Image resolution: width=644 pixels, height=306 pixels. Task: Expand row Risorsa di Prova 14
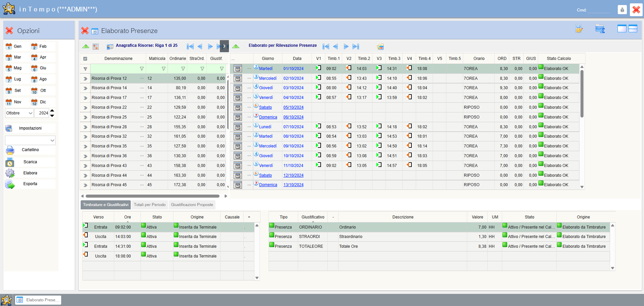(x=85, y=88)
